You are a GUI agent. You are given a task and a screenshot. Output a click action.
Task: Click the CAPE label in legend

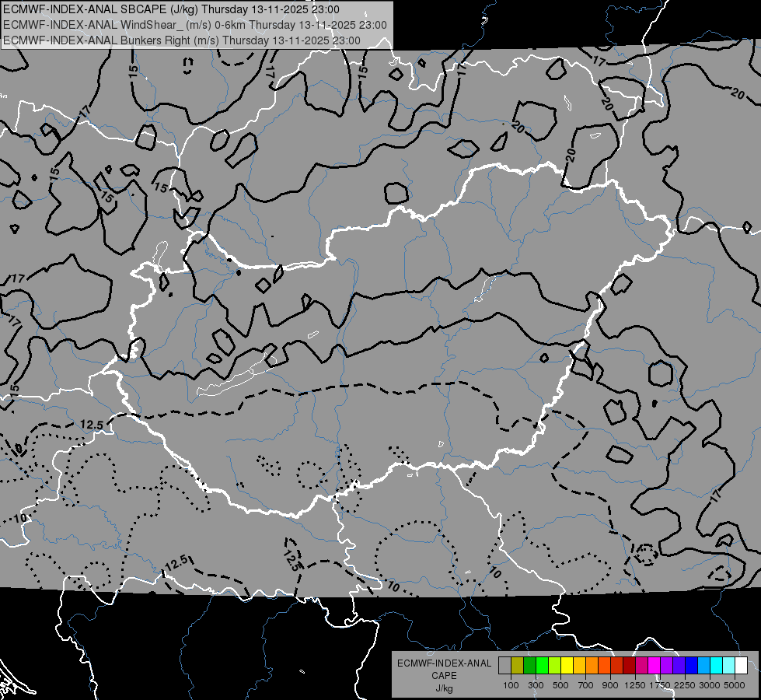point(444,676)
